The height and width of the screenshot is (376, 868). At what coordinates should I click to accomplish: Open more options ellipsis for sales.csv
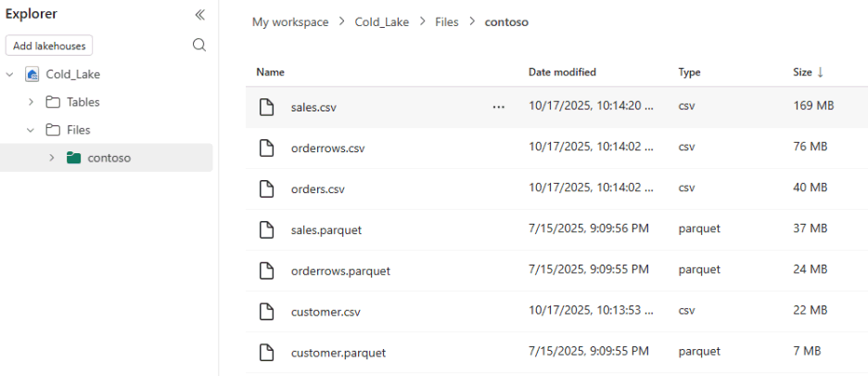pos(499,107)
